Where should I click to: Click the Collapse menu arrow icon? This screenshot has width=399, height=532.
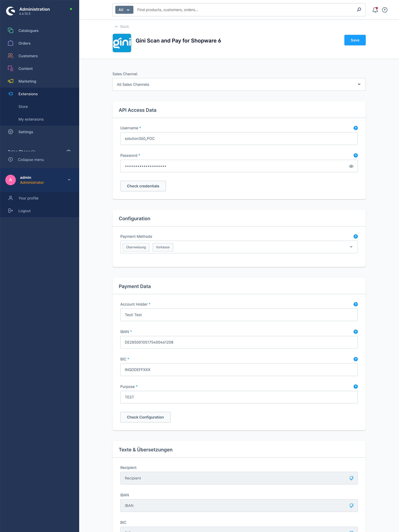(10, 159)
